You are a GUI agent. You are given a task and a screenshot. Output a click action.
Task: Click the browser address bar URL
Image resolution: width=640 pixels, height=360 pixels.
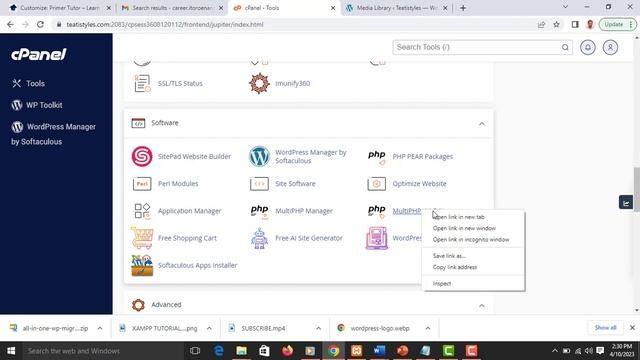point(165,24)
